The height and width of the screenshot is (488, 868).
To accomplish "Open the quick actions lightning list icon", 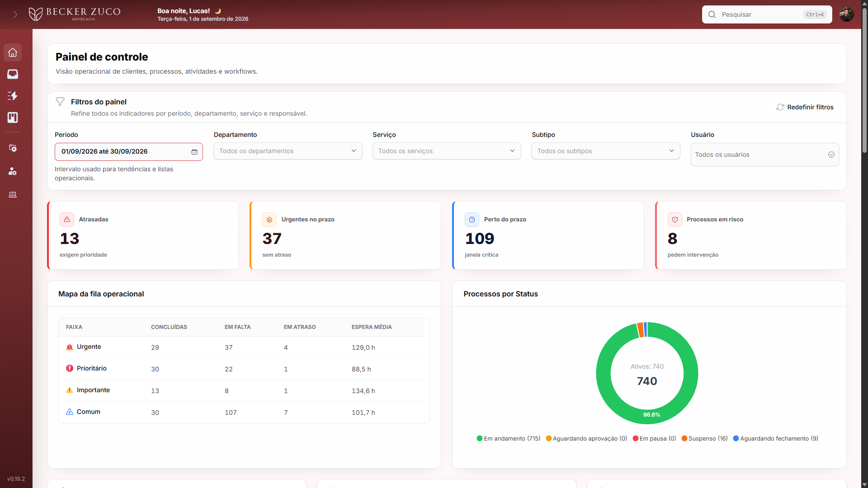I will (x=13, y=96).
